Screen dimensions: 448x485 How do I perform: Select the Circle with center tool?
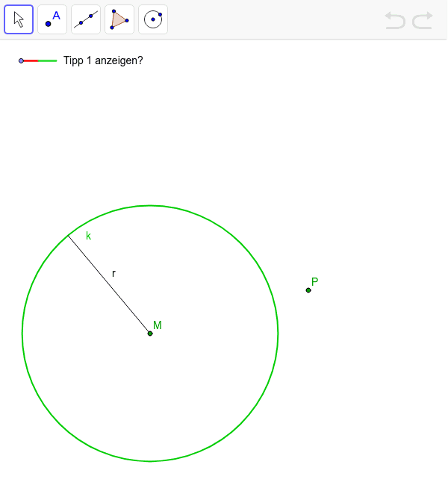153,19
